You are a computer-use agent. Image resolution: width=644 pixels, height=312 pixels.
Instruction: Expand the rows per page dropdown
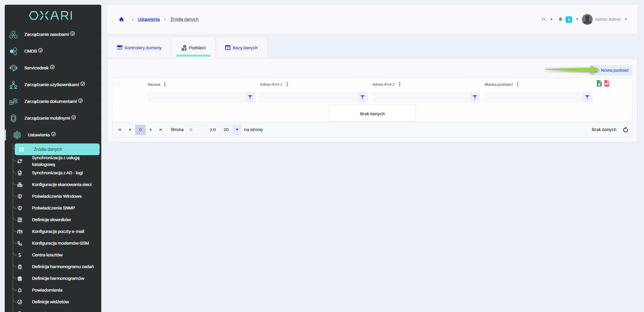point(237,130)
